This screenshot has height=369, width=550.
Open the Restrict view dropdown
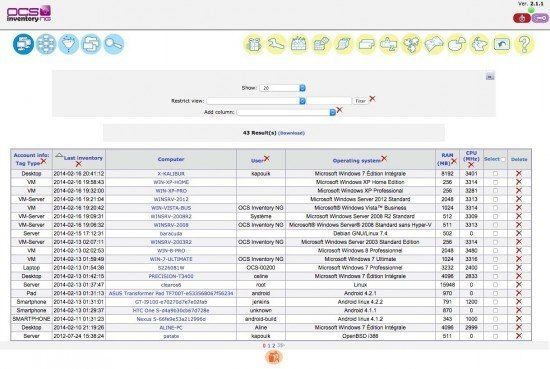pyautogui.click(x=256, y=101)
